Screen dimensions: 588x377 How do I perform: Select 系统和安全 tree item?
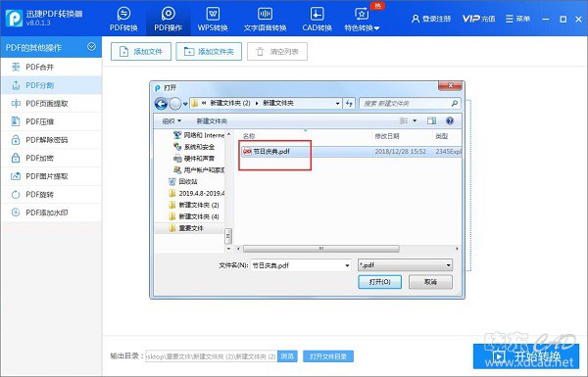pos(194,147)
